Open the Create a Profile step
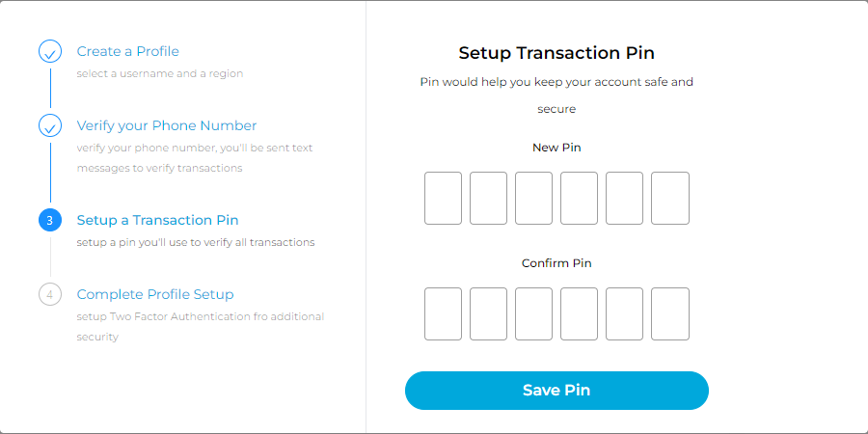The height and width of the screenshot is (434, 868). pos(127,51)
